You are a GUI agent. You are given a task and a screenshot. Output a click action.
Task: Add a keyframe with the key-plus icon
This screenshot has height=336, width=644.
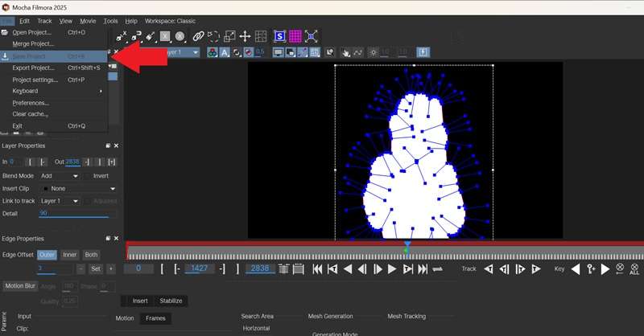591,269
